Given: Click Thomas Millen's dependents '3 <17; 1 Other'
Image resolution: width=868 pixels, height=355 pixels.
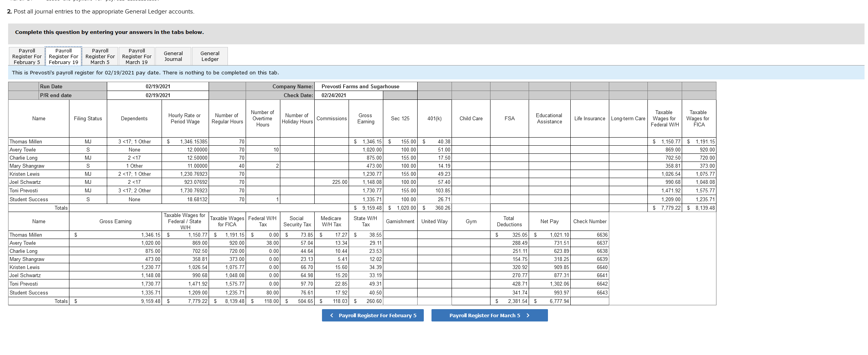Looking at the screenshot, I should 134,141.
